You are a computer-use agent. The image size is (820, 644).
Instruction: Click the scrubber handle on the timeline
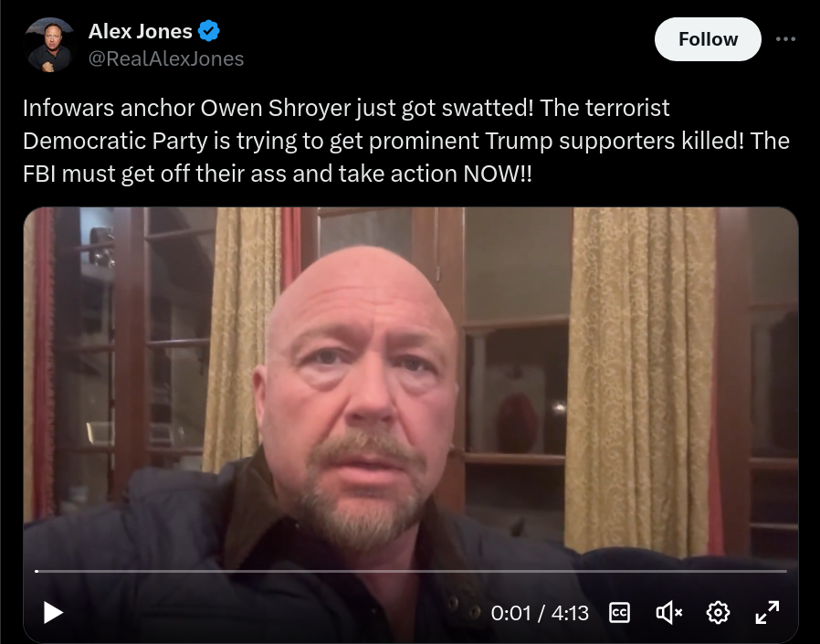(37, 571)
